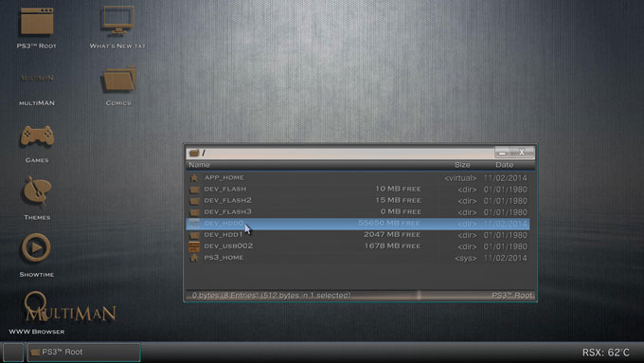Image resolution: width=644 pixels, height=363 pixels.
Task: Click the folder icon beside dev_flash3
Action: 194,212
